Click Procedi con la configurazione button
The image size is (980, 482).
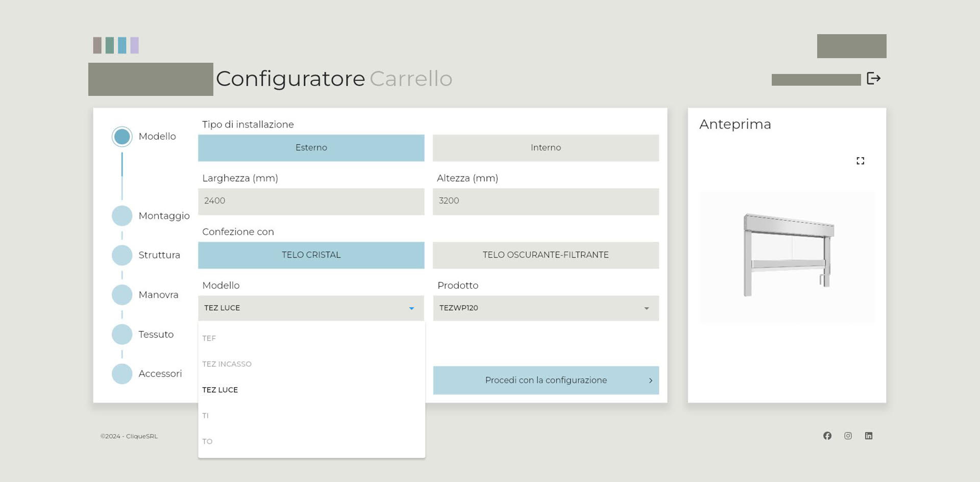pyautogui.click(x=546, y=380)
